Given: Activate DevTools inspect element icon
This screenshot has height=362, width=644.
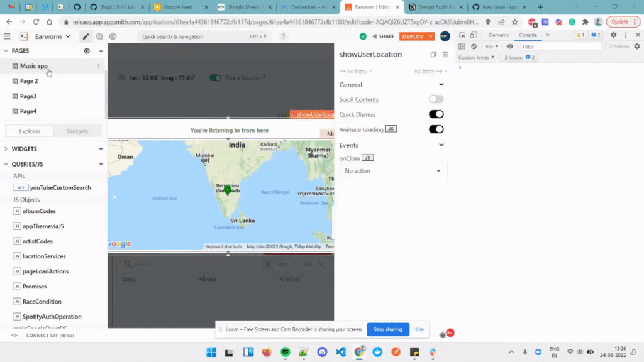Looking at the screenshot, I should 462,35.
